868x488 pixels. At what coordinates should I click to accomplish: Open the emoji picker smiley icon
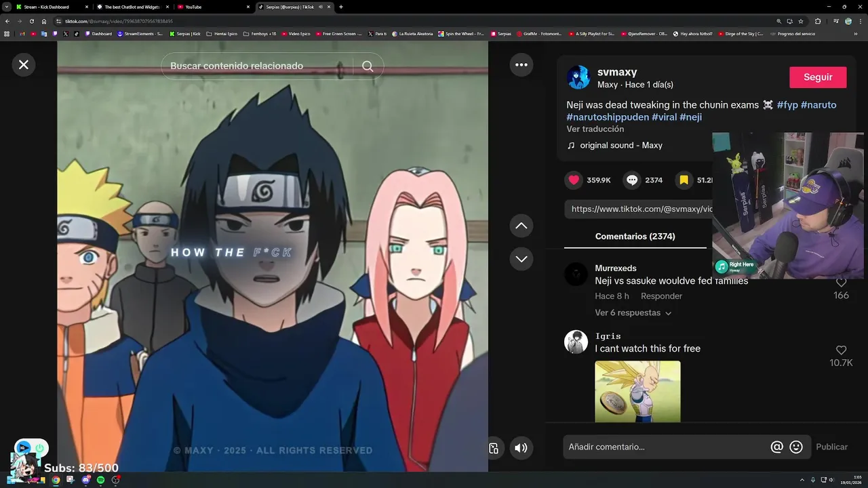[796, 447]
